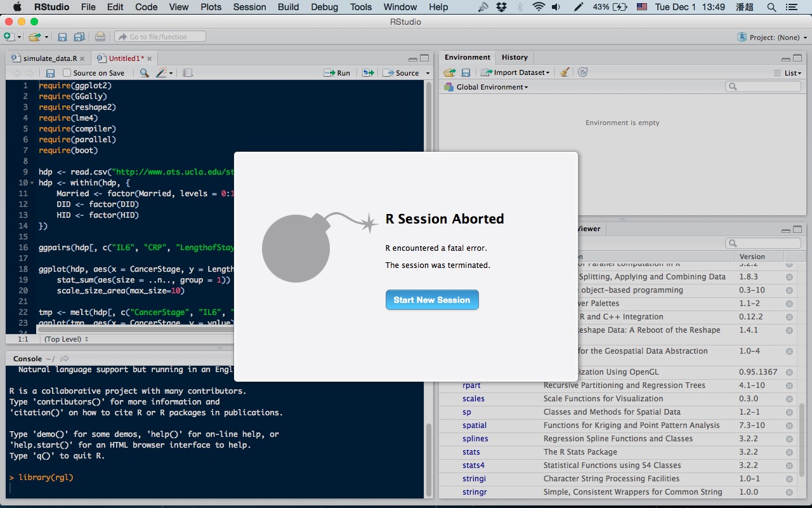Image resolution: width=812 pixels, height=508 pixels.
Task: Open the File menu
Action: pyautogui.click(x=88, y=7)
